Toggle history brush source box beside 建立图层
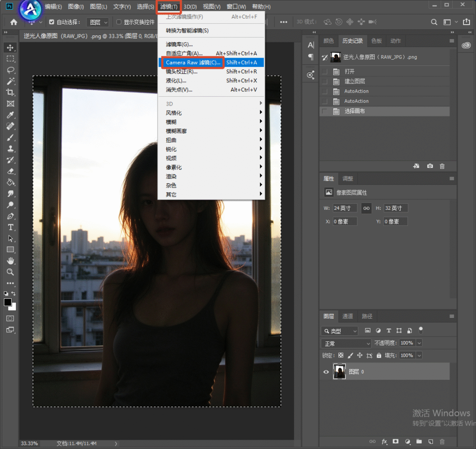This screenshot has height=449, width=476. point(325,81)
